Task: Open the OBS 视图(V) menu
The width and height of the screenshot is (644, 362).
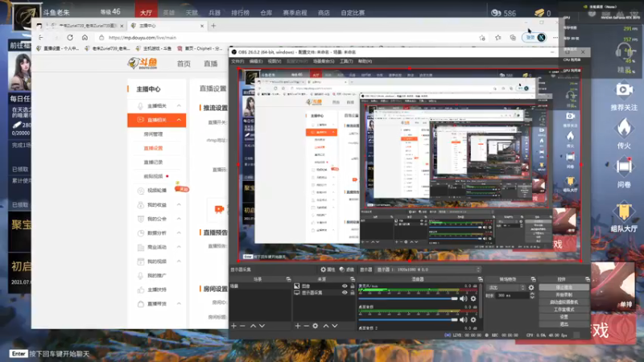Action: pos(274,61)
